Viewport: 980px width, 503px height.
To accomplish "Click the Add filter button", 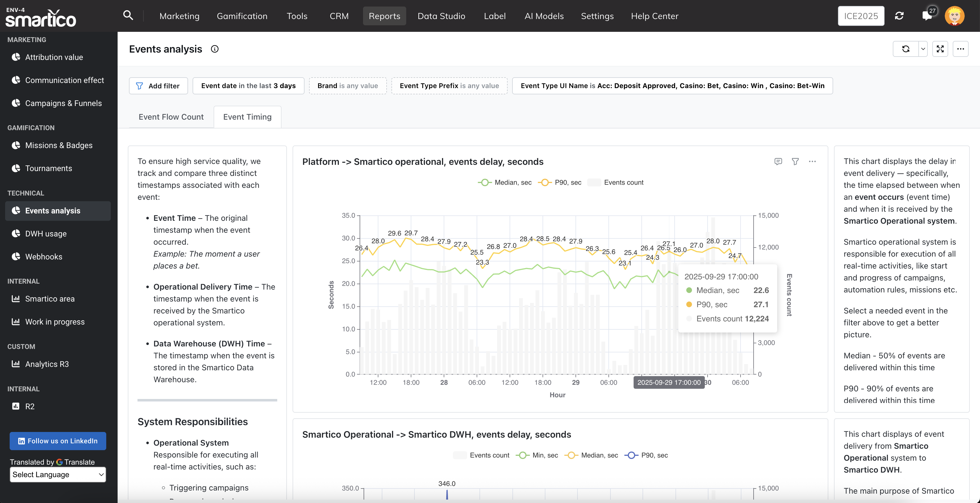I will tap(158, 86).
